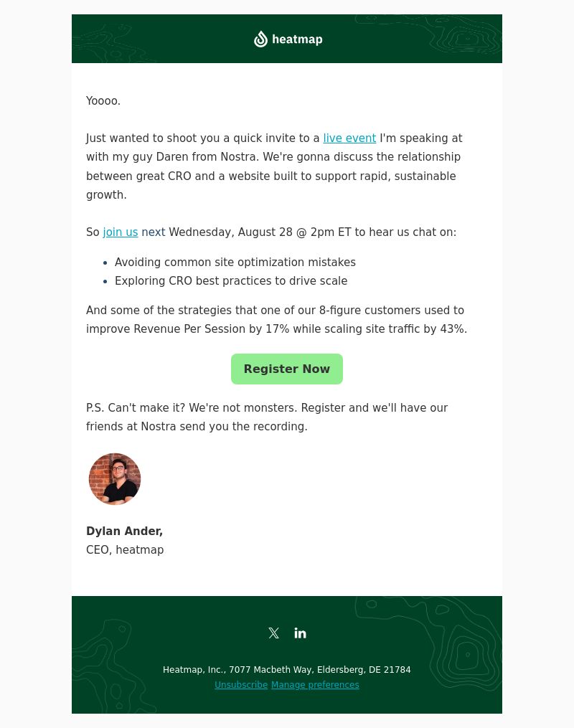The image size is (574, 728).
Task: Click the Heatmap, Inc. footer address
Action: click(286, 669)
